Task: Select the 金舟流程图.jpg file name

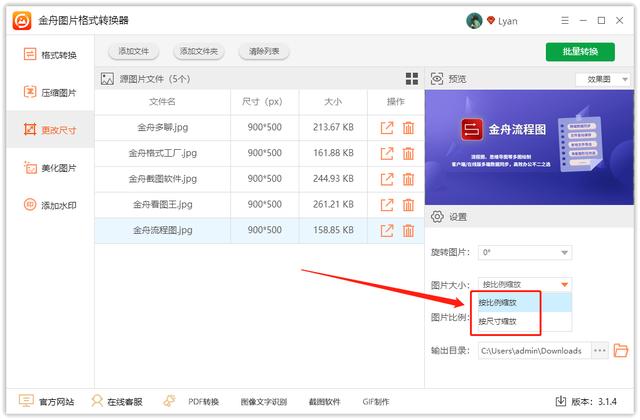Action: tap(162, 230)
